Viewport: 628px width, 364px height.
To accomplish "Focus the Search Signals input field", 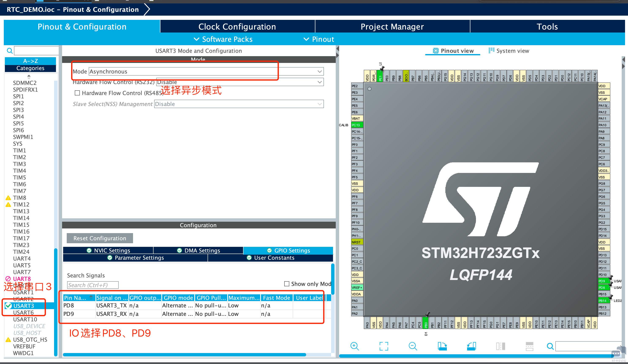I will 93,285.
